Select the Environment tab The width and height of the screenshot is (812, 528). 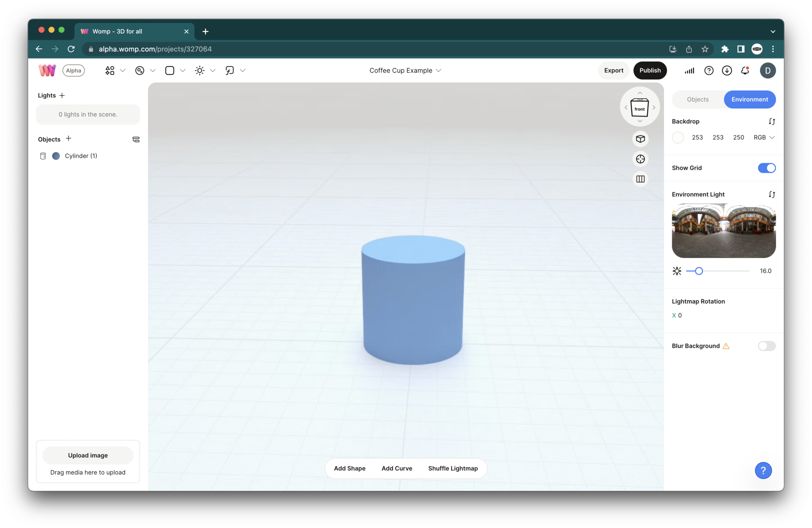[x=749, y=99]
